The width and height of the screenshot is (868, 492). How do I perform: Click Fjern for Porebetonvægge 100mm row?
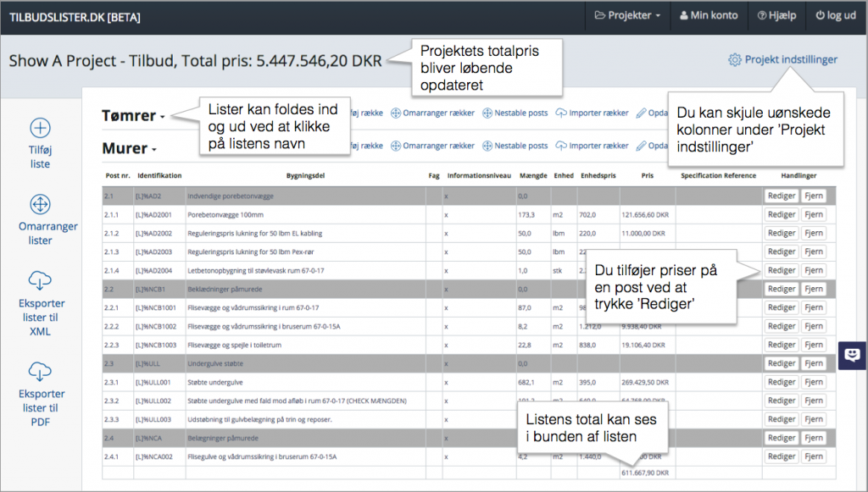tap(814, 214)
